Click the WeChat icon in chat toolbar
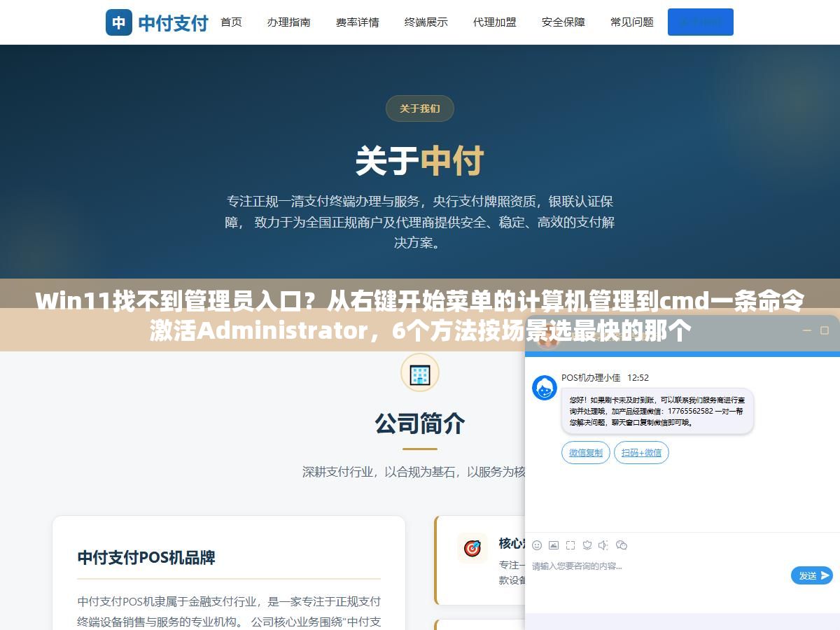 click(x=621, y=545)
